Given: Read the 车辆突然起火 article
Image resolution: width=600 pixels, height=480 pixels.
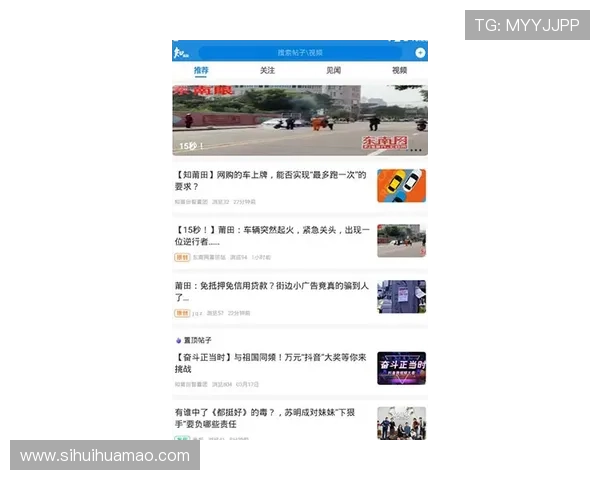Looking at the screenshot, I should click(x=272, y=235).
